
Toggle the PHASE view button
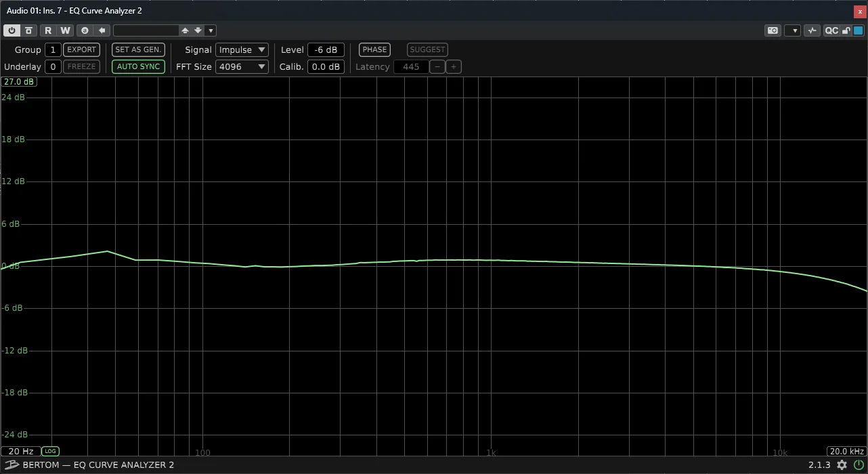pyautogui.click(x=374, y=49)
